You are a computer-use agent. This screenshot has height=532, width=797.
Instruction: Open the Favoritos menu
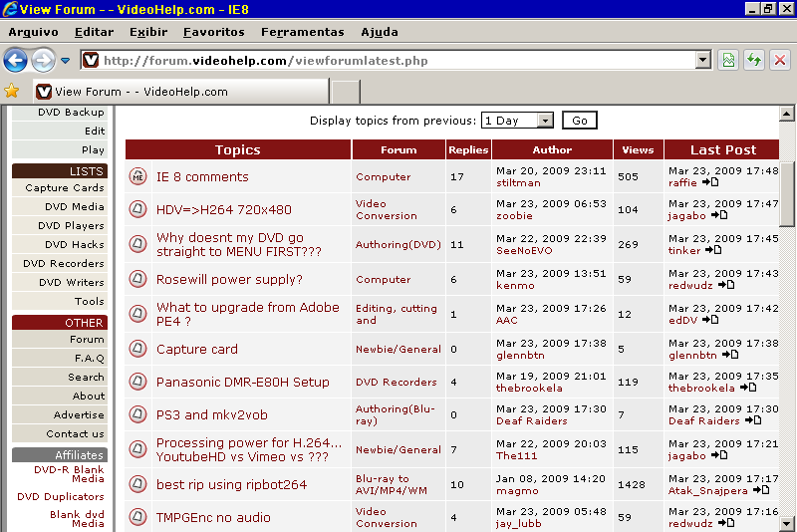coord(214,32)
